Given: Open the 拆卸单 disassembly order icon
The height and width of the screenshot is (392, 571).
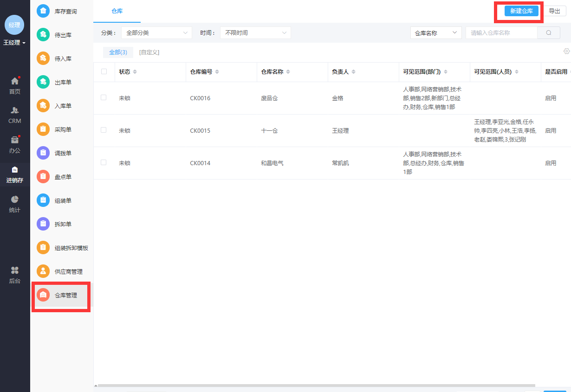Looking at the screenshot, I should point(43,224).
